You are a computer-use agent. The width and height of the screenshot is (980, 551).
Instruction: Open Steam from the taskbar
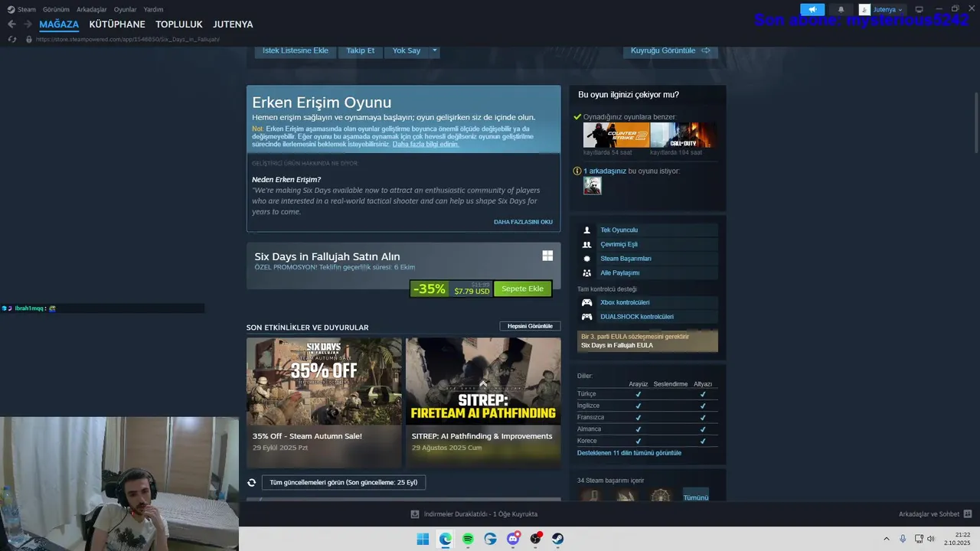click(558, 539)
